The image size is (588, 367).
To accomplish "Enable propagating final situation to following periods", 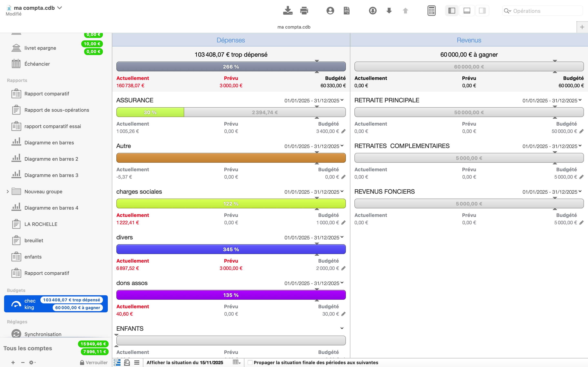I will tap(250, 362).
